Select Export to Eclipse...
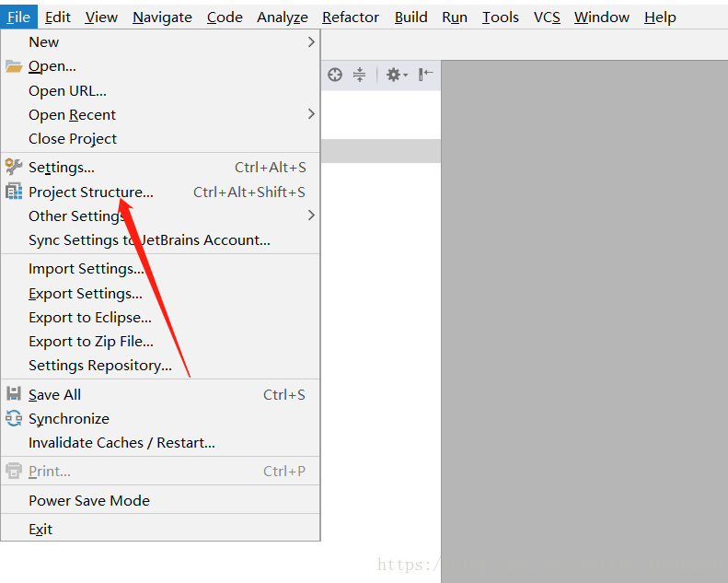 (160, 317)
